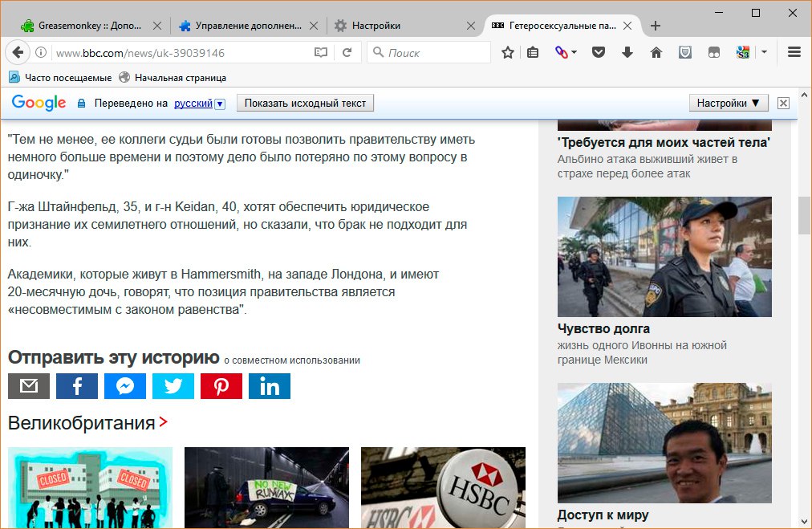Click the page scrollbar thumb

(804, 215)
